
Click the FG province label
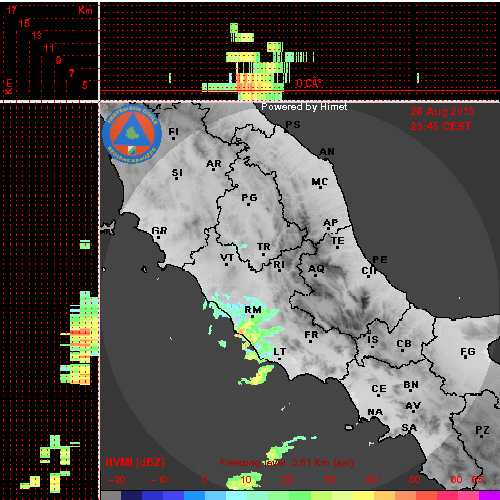tap(468, 351)
